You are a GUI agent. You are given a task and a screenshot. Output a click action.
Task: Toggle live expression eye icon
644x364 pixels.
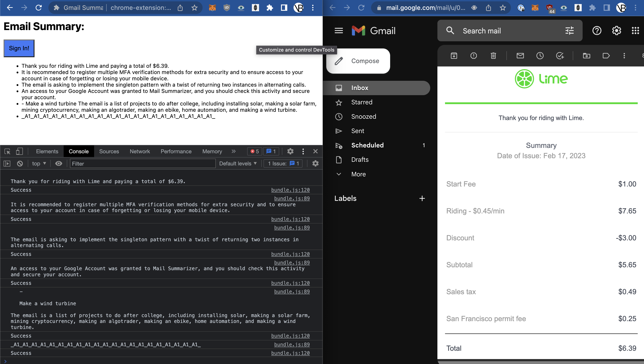point(58,164)
